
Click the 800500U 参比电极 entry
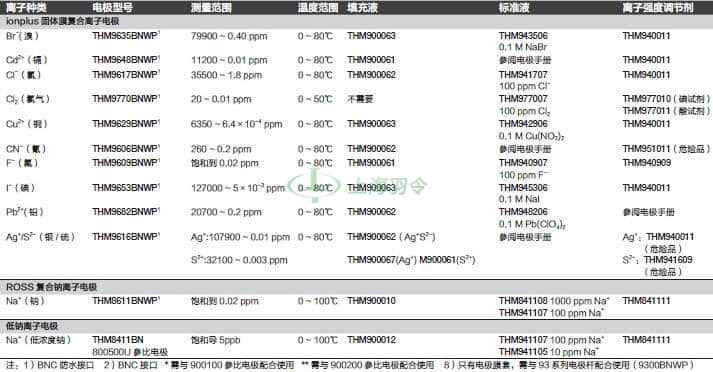(x=130, y=352)
